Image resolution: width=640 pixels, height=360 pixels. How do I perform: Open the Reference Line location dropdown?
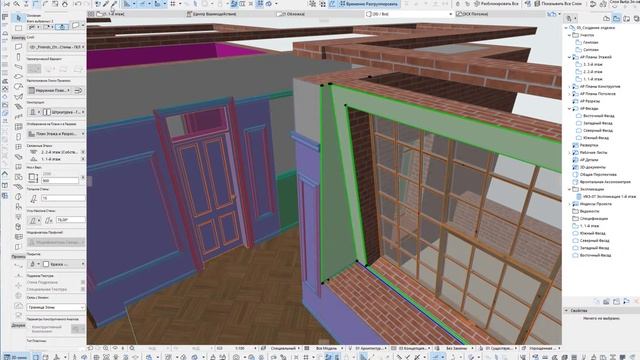50,90
